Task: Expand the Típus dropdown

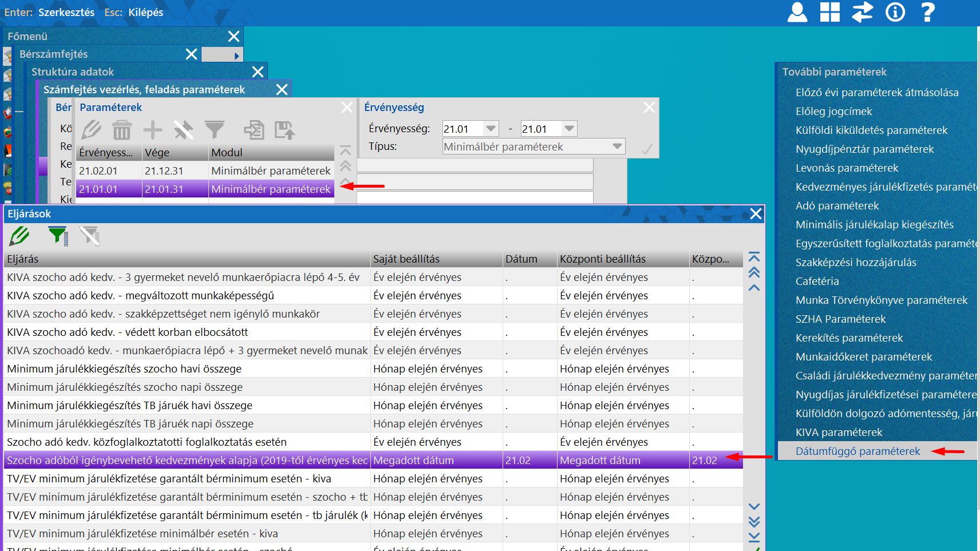Action: point(617,146)
